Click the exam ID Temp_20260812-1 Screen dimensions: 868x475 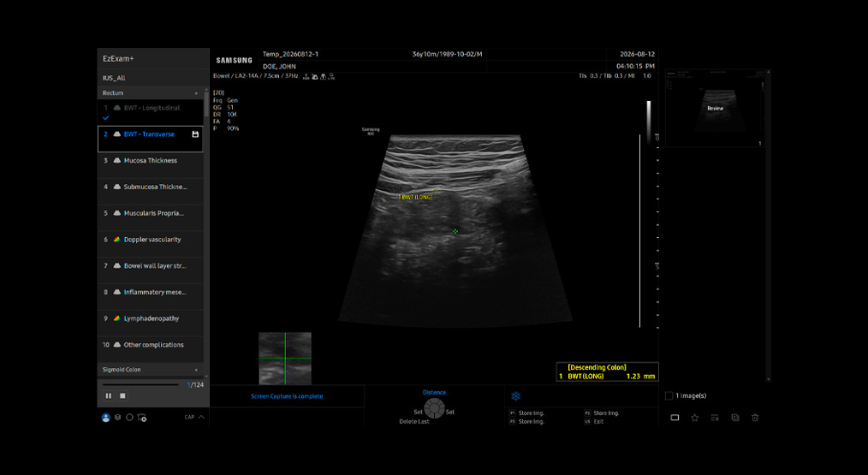tap(290, 54)
